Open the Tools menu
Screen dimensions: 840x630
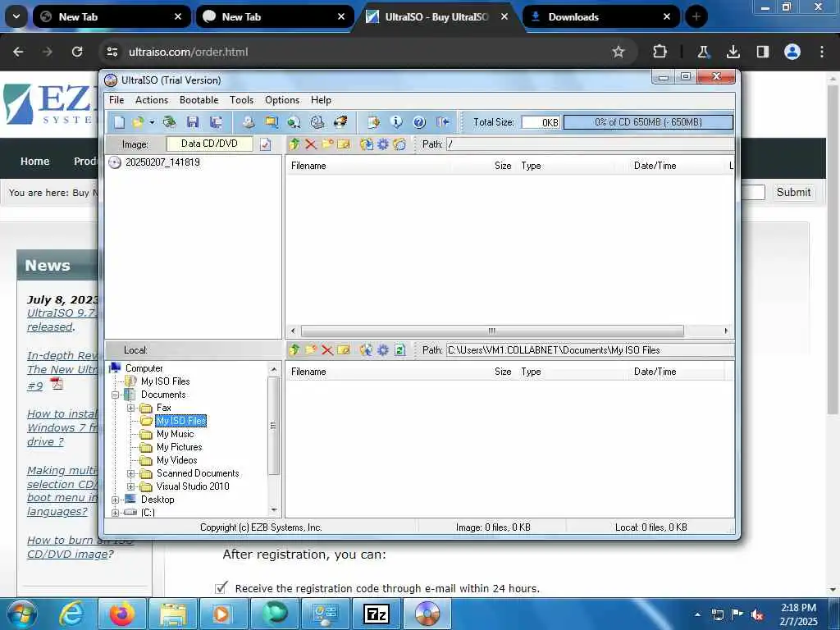click(x=242, y=100)
